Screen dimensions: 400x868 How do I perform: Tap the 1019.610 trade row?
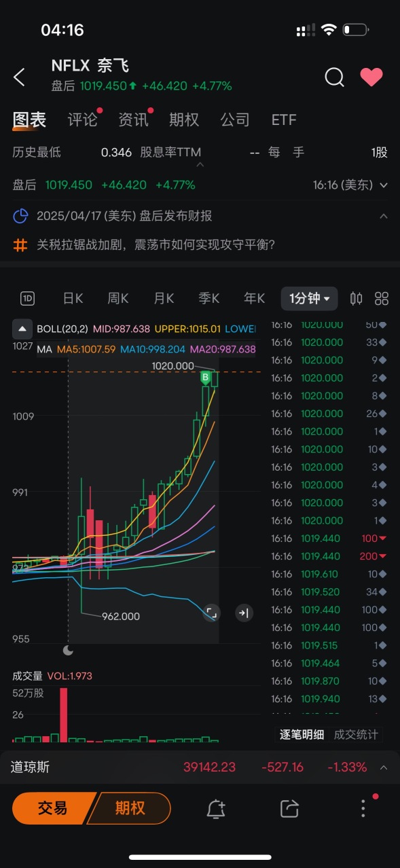[329, 574]
